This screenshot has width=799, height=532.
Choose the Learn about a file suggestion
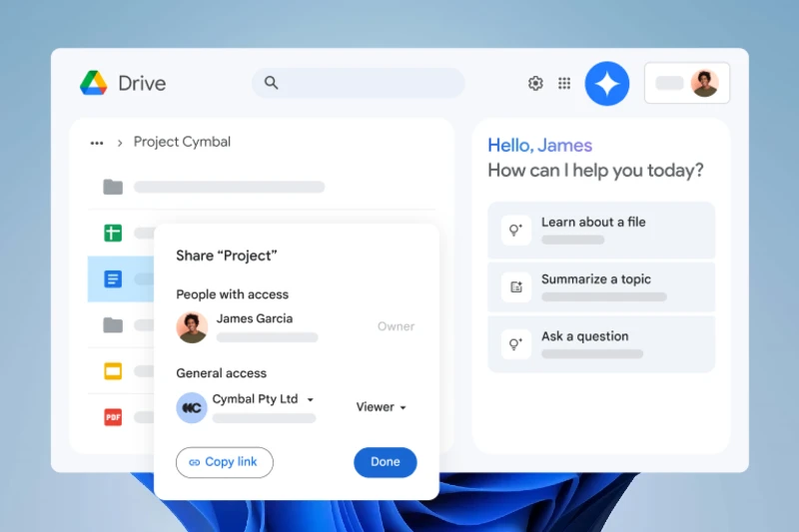tap(600, 231)
